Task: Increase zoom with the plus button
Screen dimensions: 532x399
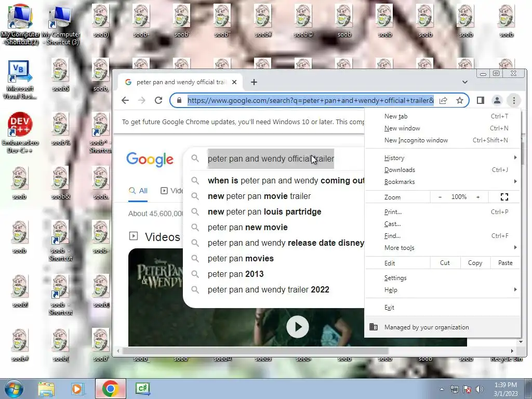Action: click(478, 197)
